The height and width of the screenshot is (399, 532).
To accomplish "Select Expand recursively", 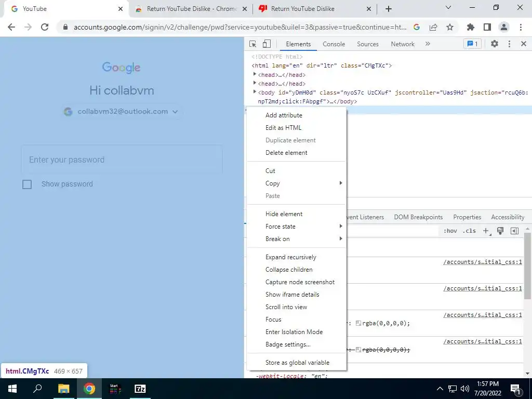I will (x=297, y=257).
